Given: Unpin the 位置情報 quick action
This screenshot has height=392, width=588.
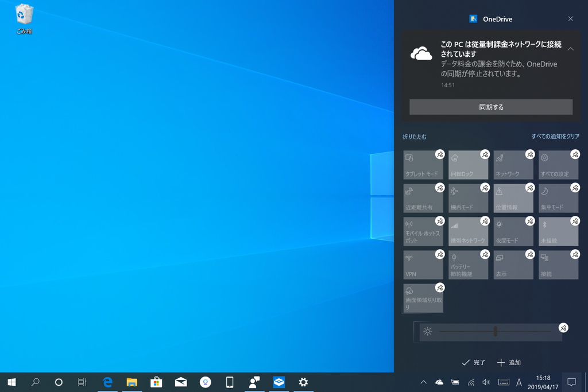Looking at the screenshot, I should point(530,188).
